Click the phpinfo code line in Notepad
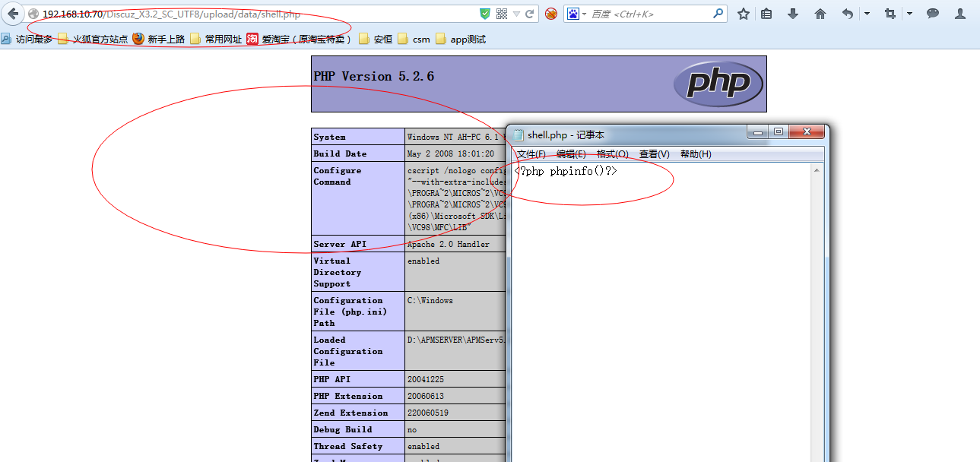The image size is (980, 462). (x=566, y=171)
